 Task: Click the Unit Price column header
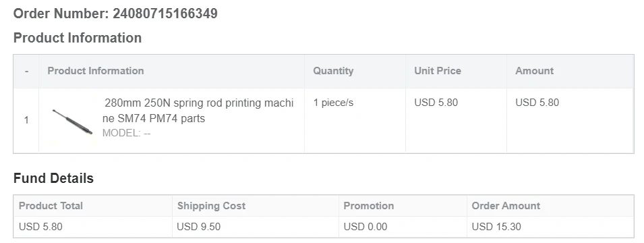click(x=438, y=71)
